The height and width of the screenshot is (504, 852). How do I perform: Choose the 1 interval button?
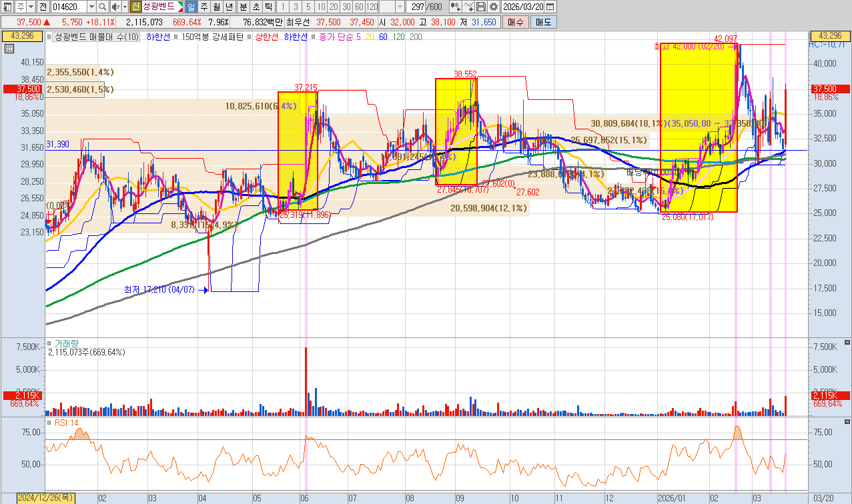click(x=282, y=7)
